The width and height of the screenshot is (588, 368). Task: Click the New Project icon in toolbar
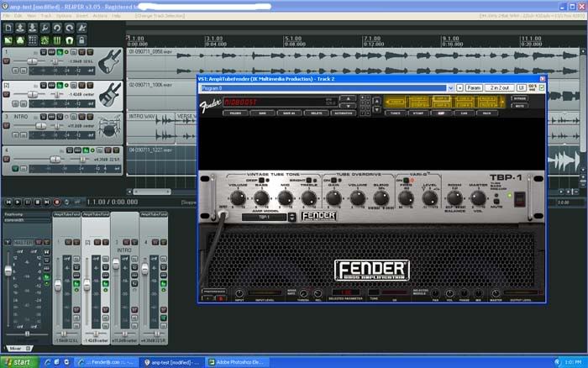pos(8,28)
